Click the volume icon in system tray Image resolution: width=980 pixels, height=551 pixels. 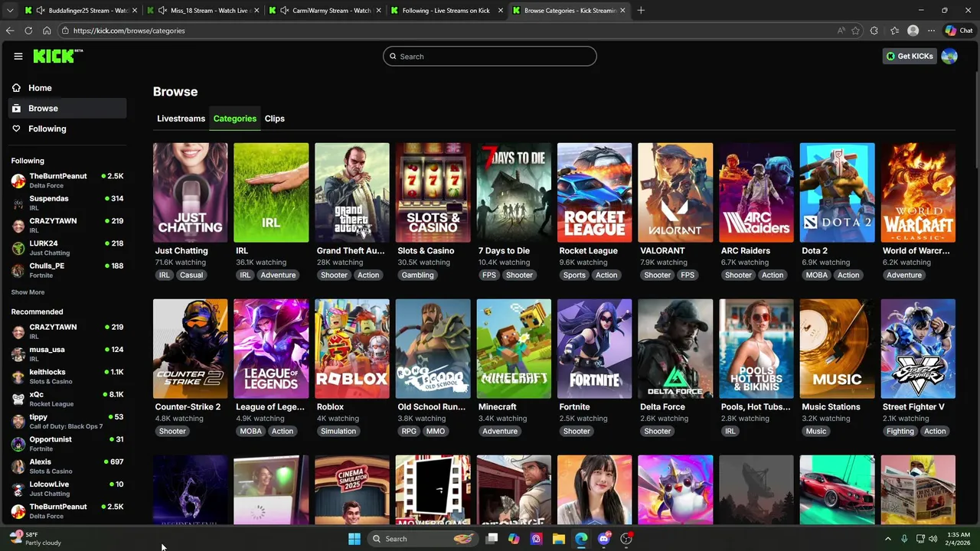pos(934,539)
